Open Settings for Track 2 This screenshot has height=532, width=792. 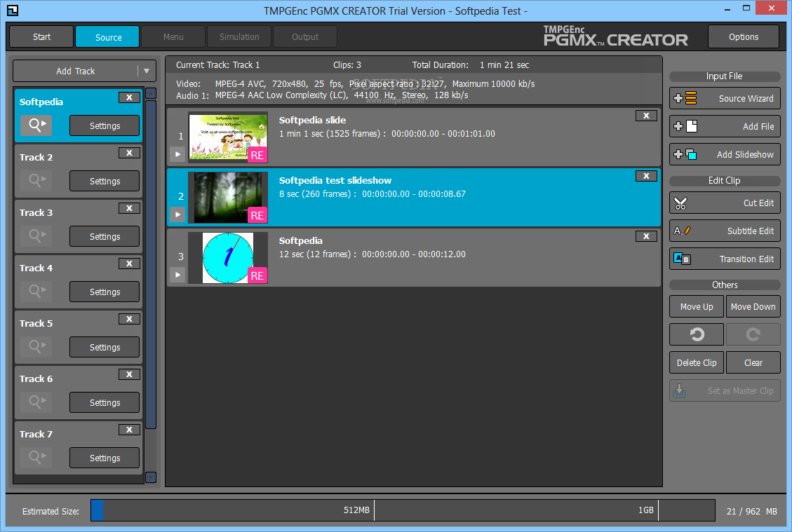(x=105, y=182)
